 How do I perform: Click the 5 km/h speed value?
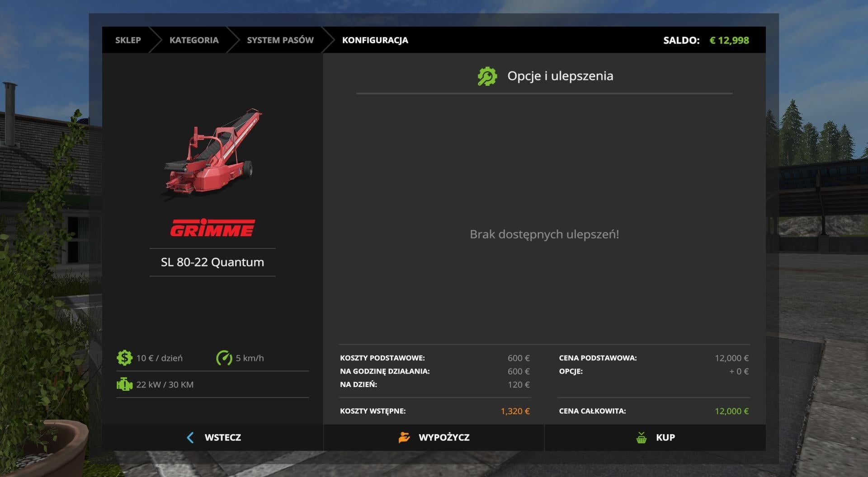[250, 358]
